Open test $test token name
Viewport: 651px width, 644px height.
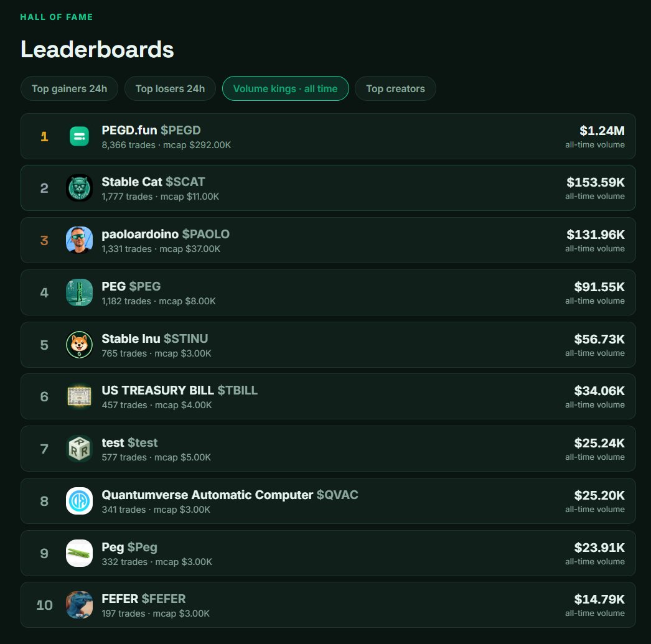129,442
